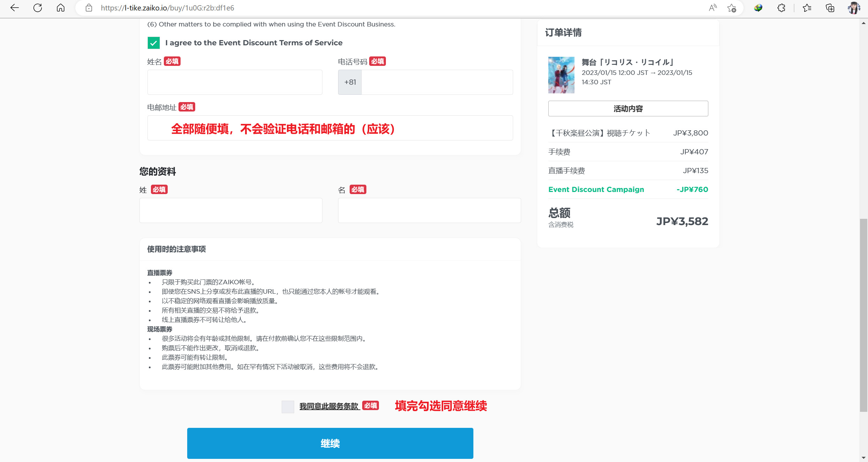
Task: Focus the 电话号码 input field
Action: tap(437, 82)
